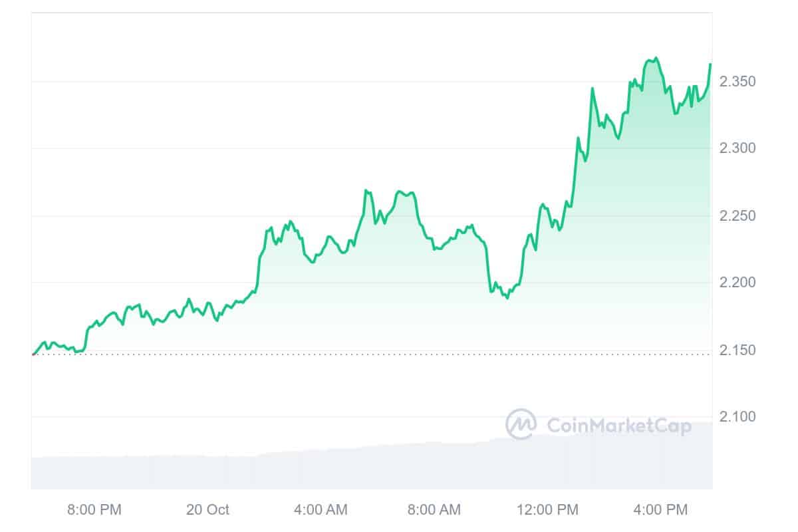Click the 8:00 PM time axis label

94,510
